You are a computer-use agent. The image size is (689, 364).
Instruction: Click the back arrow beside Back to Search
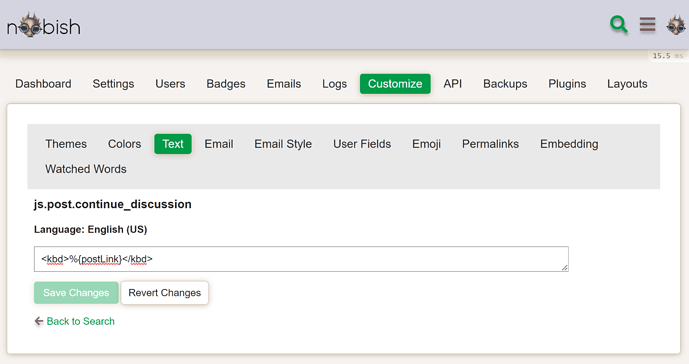[x=39, y=321]
